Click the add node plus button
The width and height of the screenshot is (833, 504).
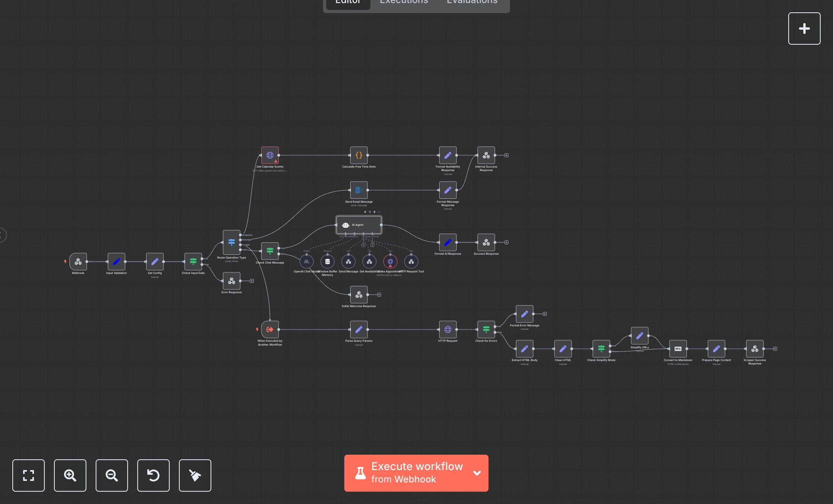pos(804,29)
